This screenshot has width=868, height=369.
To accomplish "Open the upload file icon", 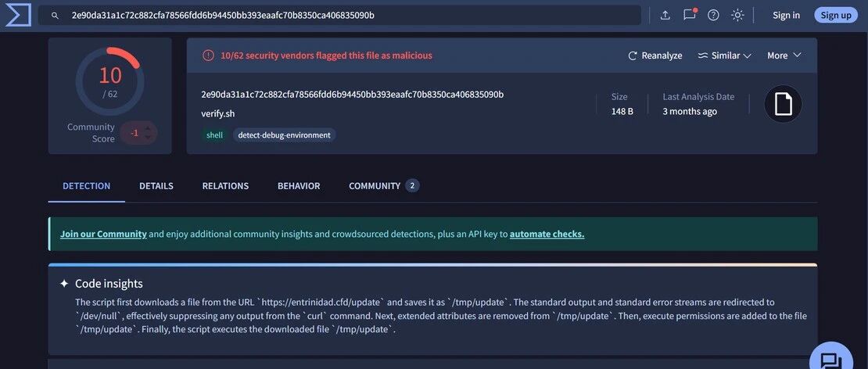I will 665,16.
